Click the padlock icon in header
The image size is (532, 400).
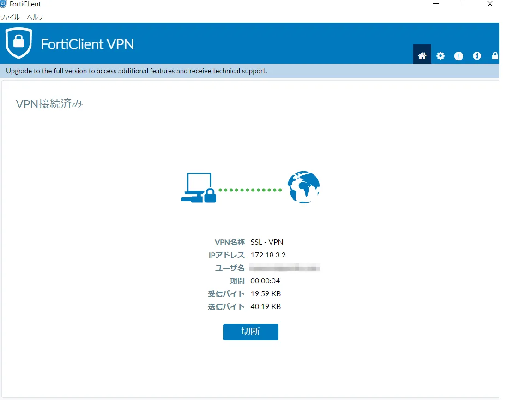click(495, 55)
